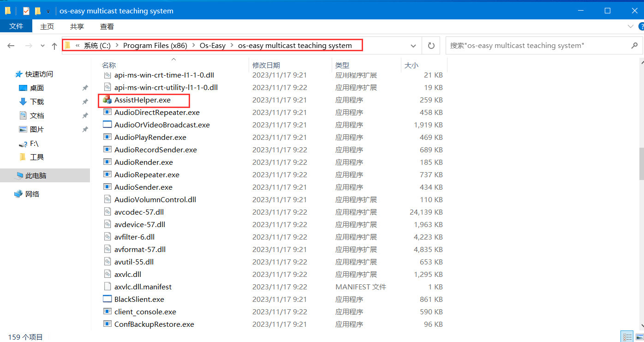Image resolution: width=644 pixels, height=342 pixels.
Task: Navigate to the Os-Easy breadcrumb folder
Action: (x=212, y=45)
